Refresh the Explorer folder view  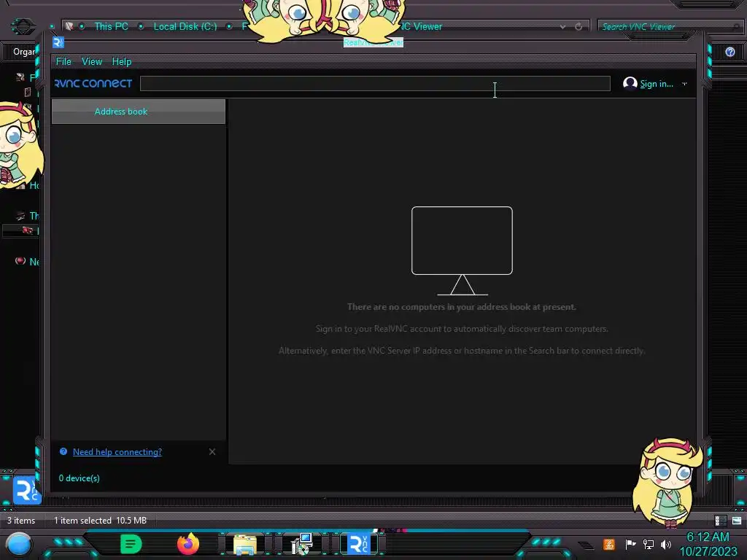[x=578, y=27]
